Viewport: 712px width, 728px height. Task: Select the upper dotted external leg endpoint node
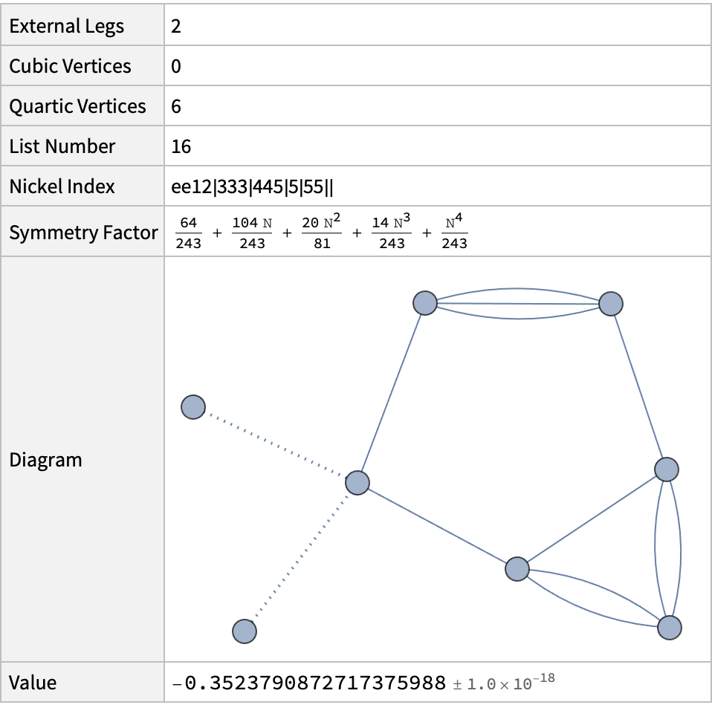pos(193,407)
